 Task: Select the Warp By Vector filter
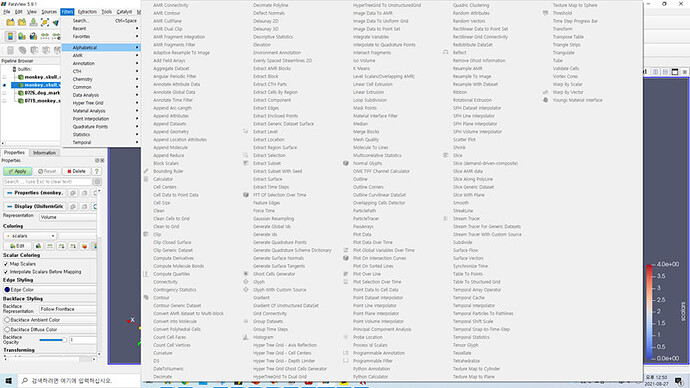click(x=568, y=92)
